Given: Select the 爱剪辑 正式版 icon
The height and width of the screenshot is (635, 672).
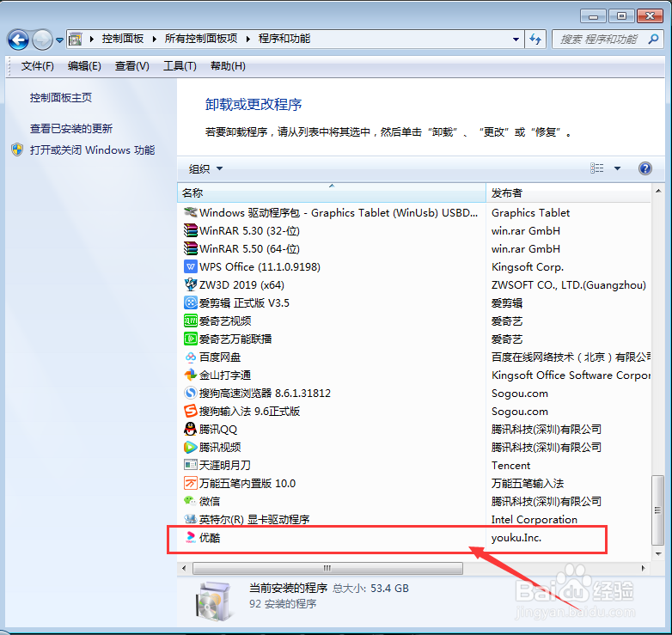Looking at the screenshot, I should 190,302.
